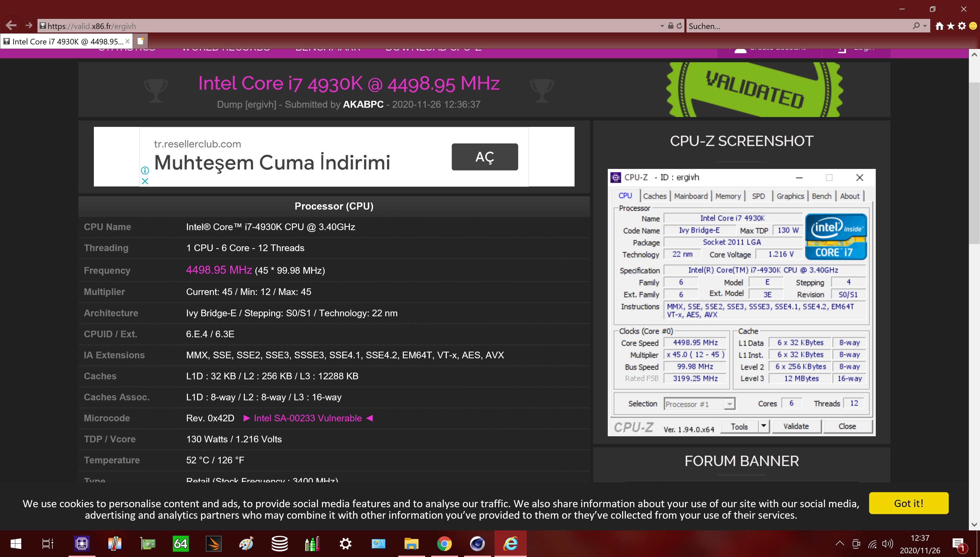The image size is (980, 557).
Task: Click the Intel Core i7 4930K page heading
Action: point(349,84)
